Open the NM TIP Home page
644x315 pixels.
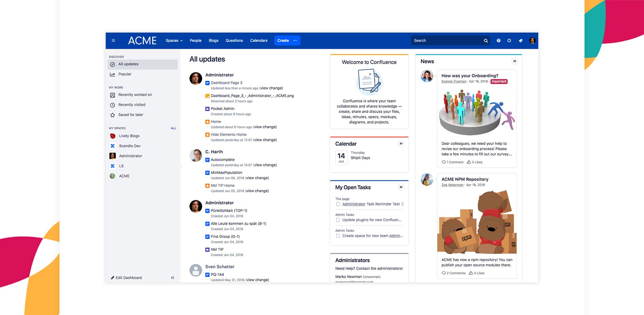[223, 186]
